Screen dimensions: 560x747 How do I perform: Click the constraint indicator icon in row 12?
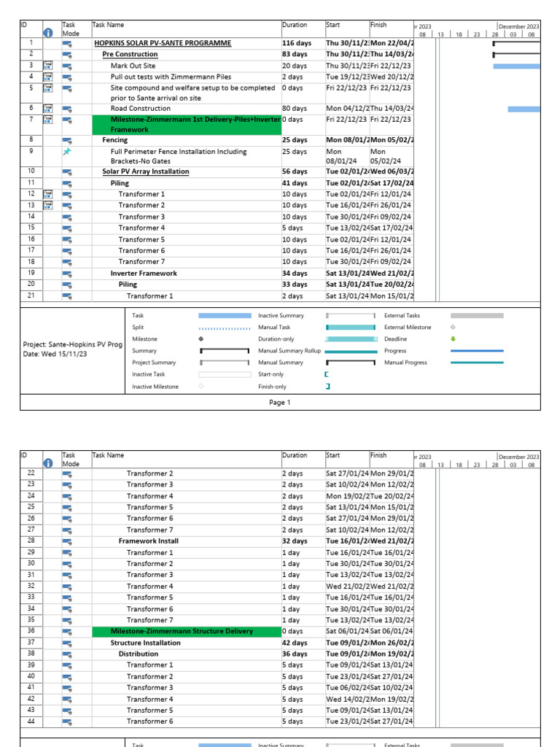[48, 194]
